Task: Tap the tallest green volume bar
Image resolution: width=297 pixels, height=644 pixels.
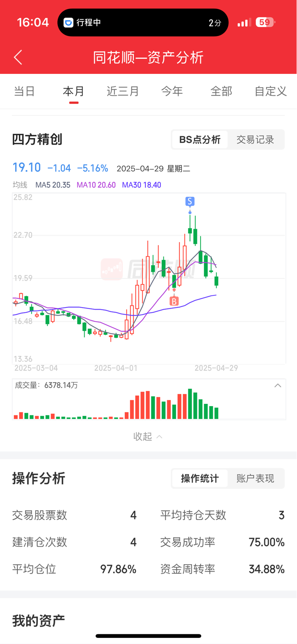Action: [x=190, y=404]
